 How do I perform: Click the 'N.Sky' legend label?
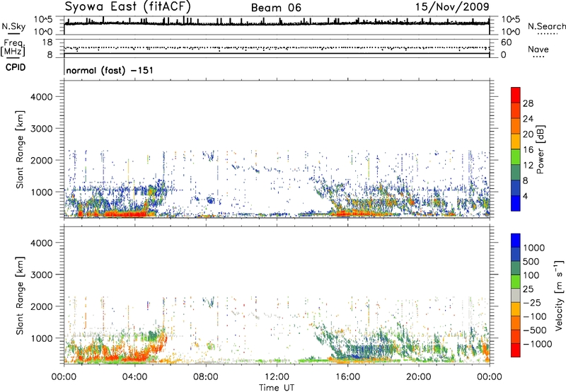[x=13, y=26]
